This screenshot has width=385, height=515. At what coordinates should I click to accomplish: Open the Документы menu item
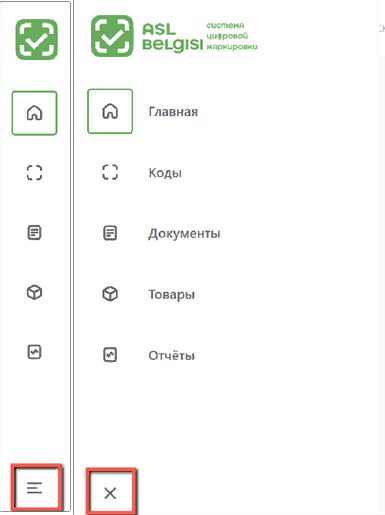pos(184,233)
